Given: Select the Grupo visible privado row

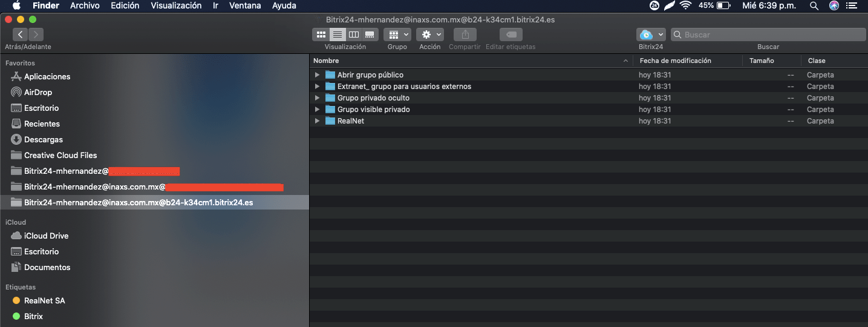Looking at the screenshot, I should (x=589, y=110).
